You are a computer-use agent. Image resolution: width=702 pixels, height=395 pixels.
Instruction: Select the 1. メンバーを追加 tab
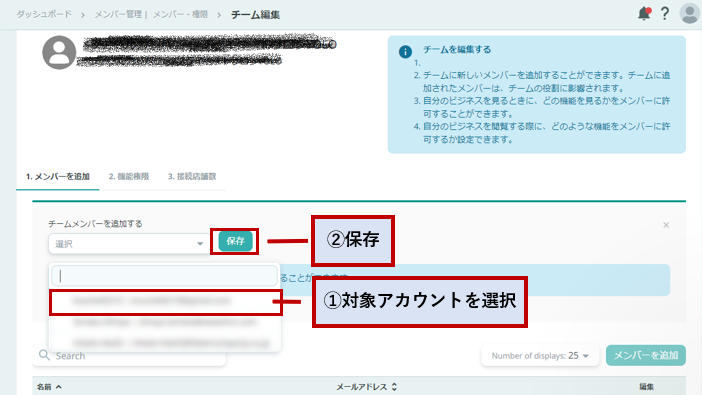click(x=58, y=176)
